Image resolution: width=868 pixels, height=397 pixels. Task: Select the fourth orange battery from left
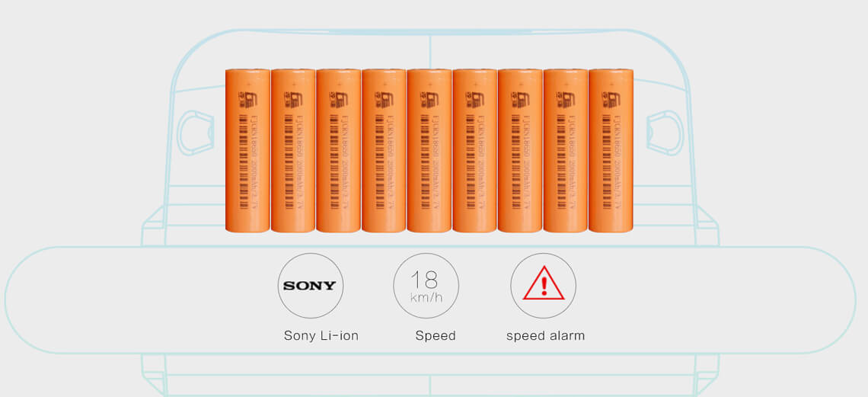click(x=384, y=150)
